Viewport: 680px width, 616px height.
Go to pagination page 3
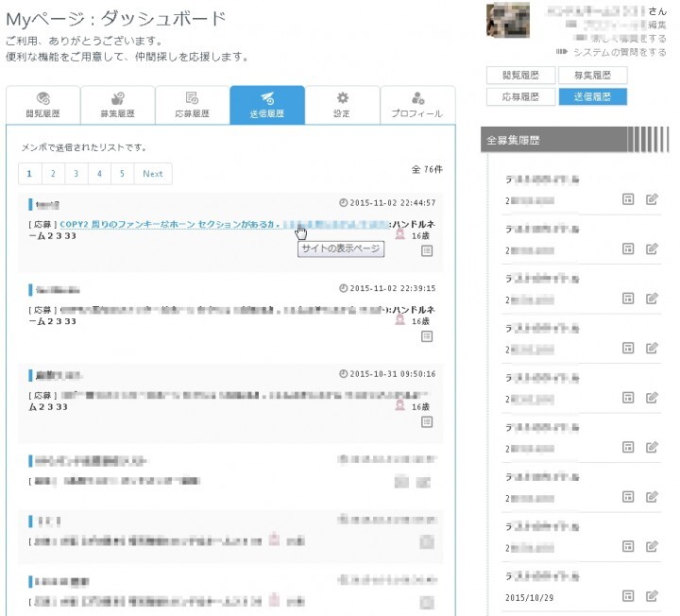76,174
